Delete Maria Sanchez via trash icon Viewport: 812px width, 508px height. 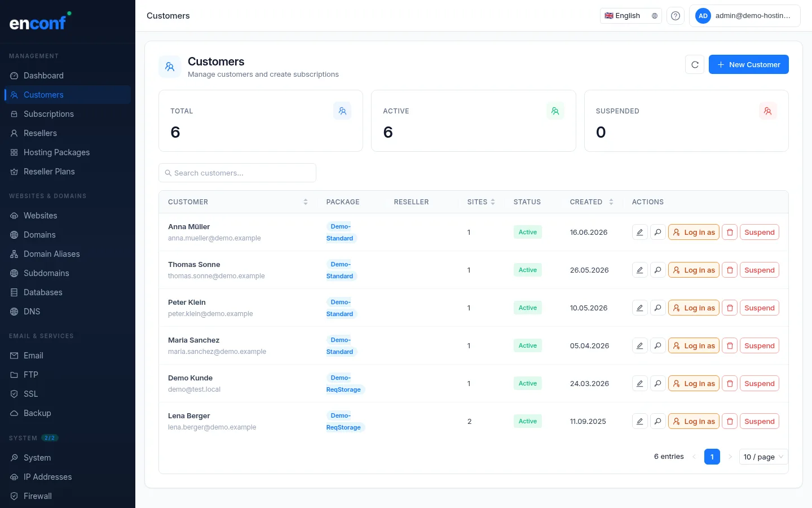pos(730,345)
